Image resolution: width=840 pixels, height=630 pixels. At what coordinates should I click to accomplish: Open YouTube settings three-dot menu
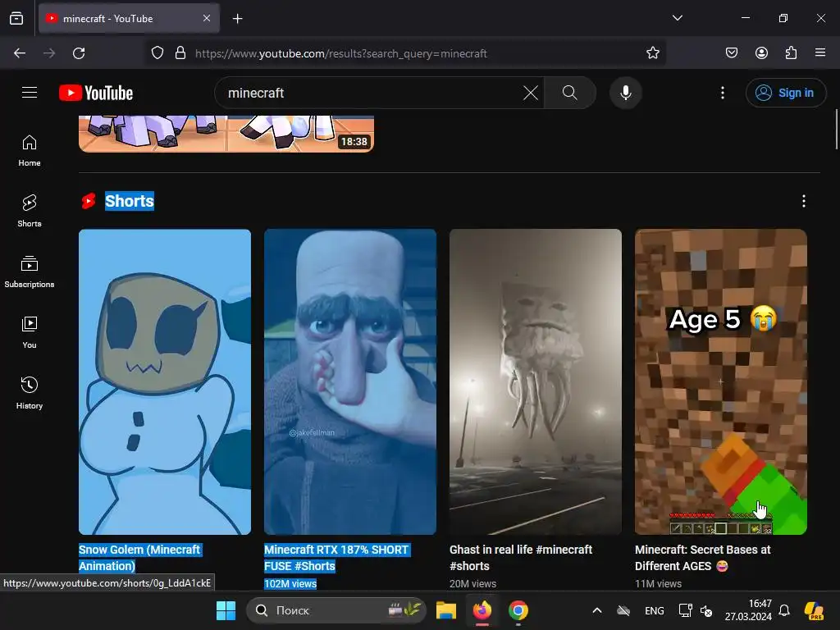[x=722, y=93]
